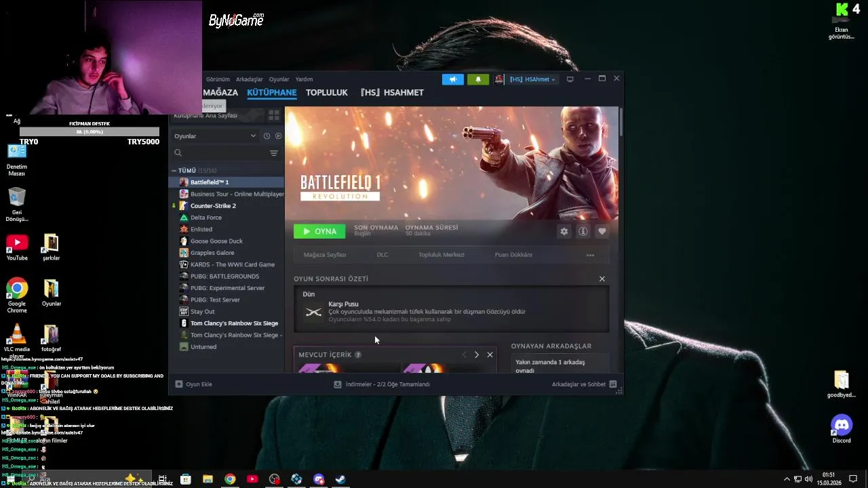The width and height of the screenshot is (868, 488).
Task: Open the advanced filter options icon
Action: [274, 153]
